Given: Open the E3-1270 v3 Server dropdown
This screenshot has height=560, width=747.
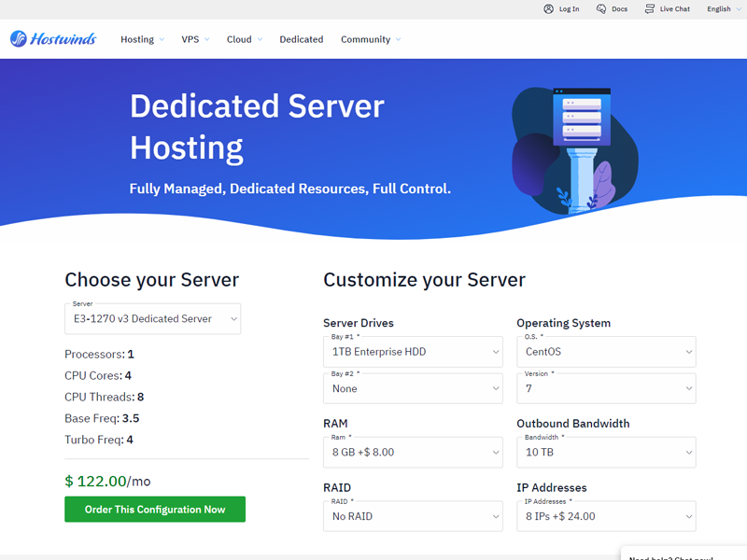Looking at the screenshot, I should coord(152,318).
